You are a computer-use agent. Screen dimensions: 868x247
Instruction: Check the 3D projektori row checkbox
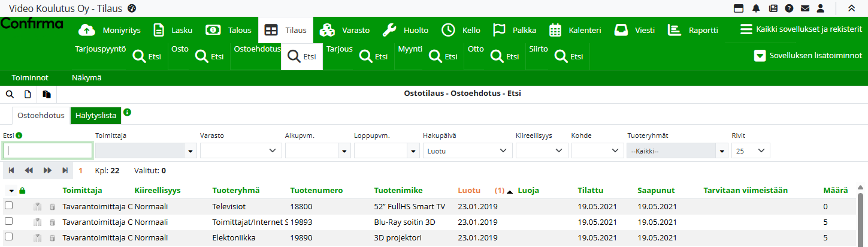coord(8,237)
